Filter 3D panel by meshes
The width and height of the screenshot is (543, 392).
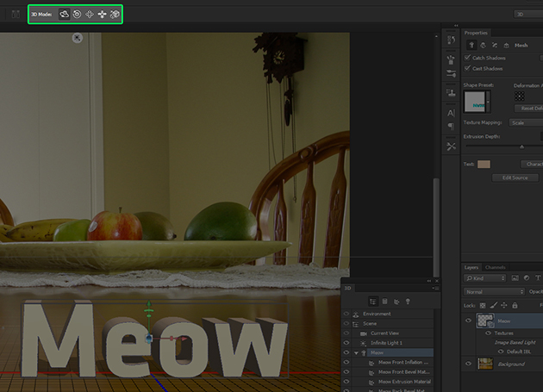[x=384, y=302]
